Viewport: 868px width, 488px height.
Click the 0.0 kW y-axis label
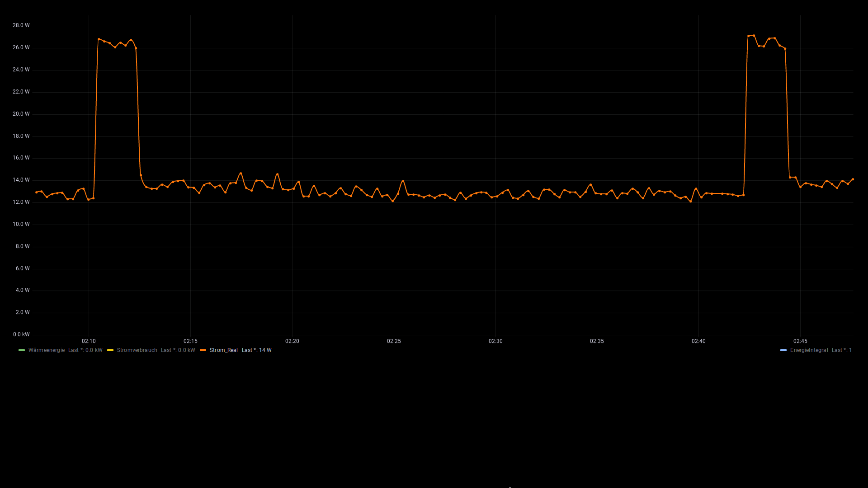pos(21,334)
